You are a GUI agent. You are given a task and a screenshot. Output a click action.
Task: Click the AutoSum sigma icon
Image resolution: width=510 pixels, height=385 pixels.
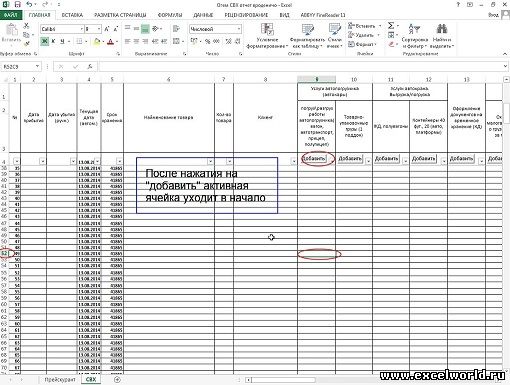391,25
